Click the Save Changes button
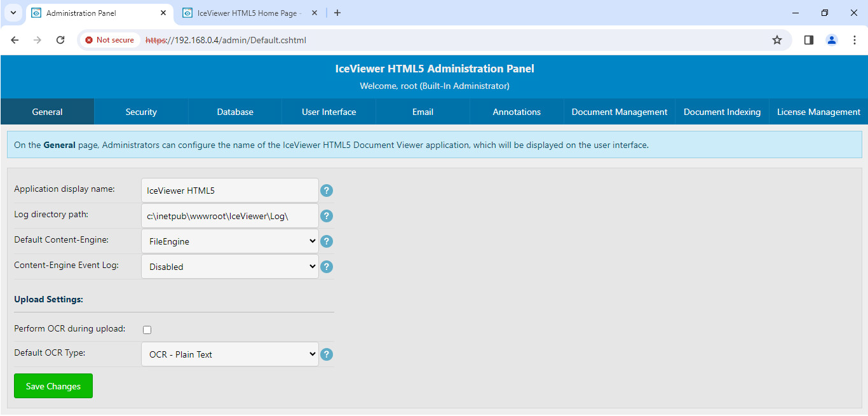 click(53, 386)
